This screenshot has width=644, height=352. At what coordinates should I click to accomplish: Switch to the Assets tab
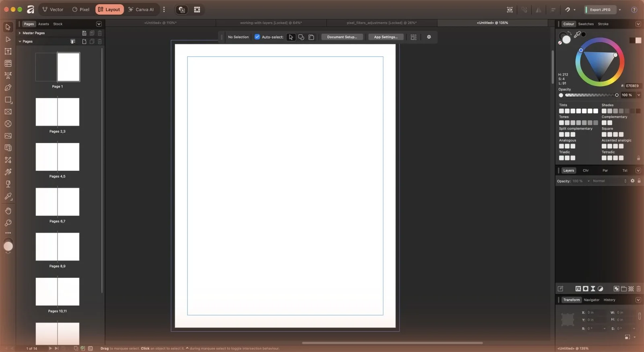[43, 24]
